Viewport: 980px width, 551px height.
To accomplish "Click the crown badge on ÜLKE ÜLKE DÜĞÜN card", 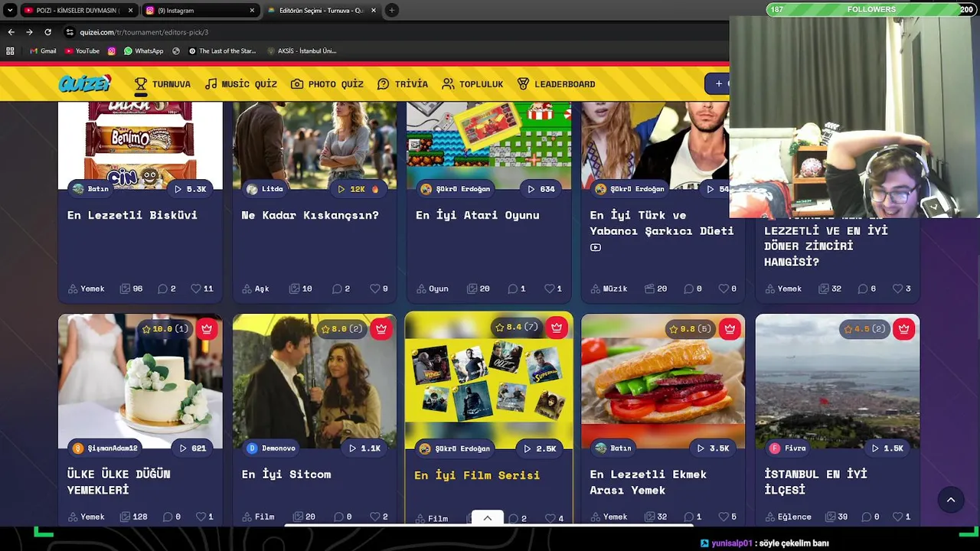I will 206,329.
